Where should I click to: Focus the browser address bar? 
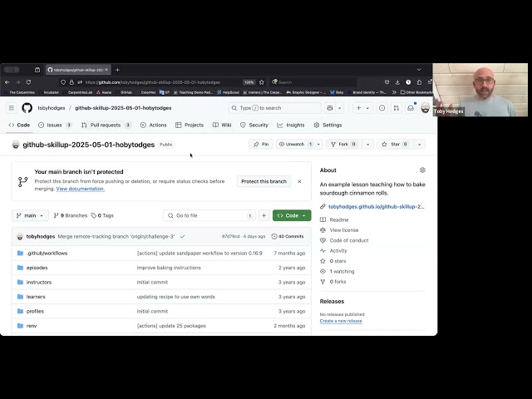(163, 82)
